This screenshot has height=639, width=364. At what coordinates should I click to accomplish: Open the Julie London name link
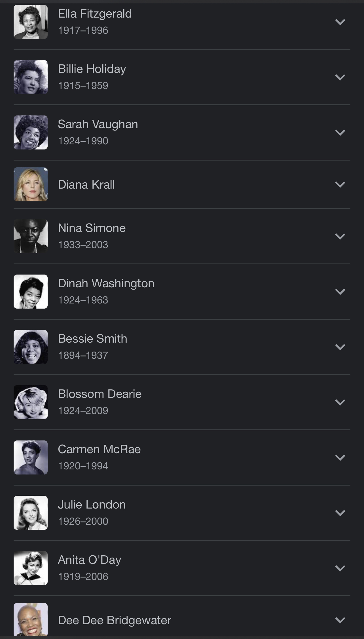(92, 505)
